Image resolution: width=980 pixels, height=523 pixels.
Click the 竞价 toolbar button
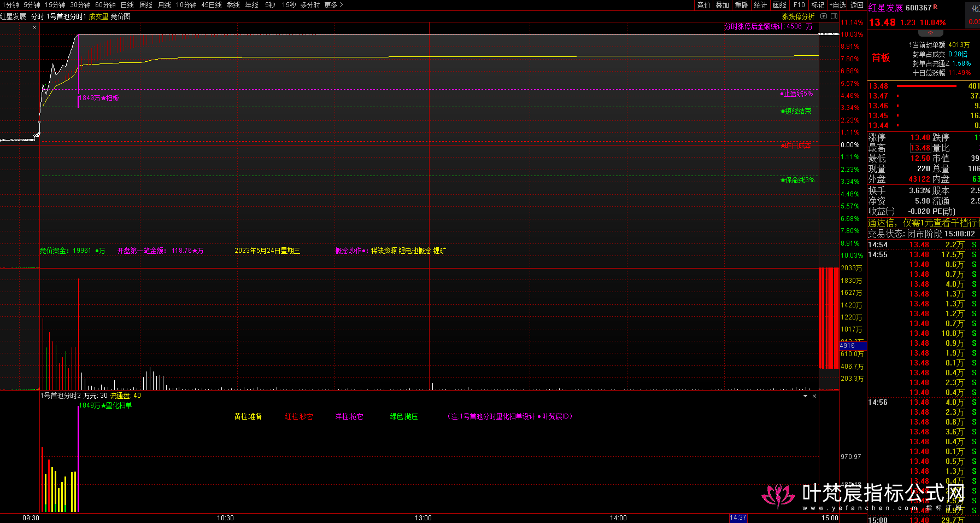[x=704, y=5]
